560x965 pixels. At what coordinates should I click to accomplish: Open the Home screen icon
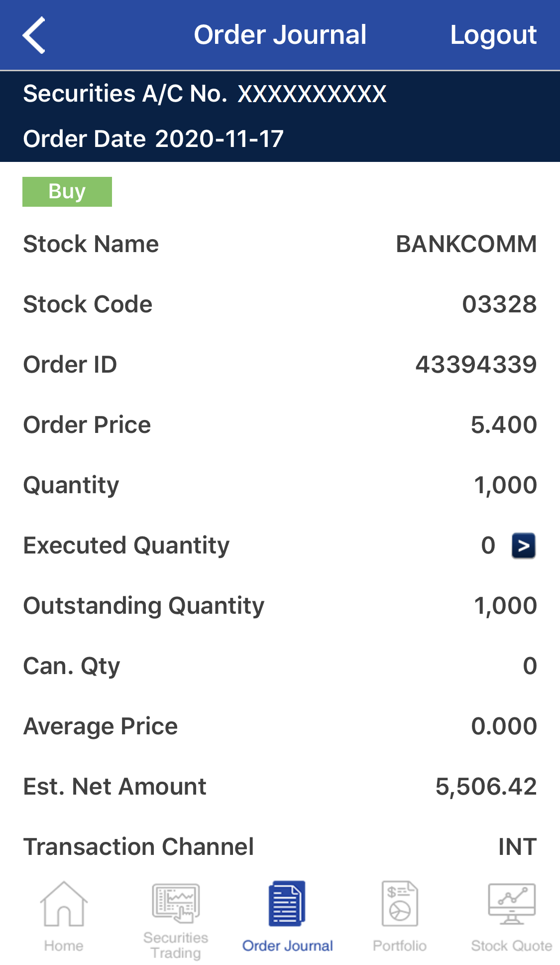(x=64, y=904)
